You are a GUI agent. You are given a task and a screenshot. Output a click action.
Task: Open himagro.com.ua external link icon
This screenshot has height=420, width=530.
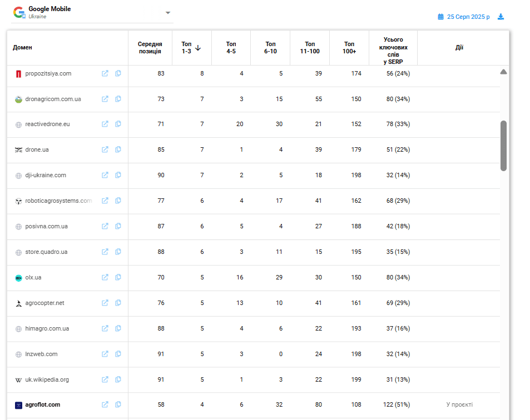tap(105, 328)
